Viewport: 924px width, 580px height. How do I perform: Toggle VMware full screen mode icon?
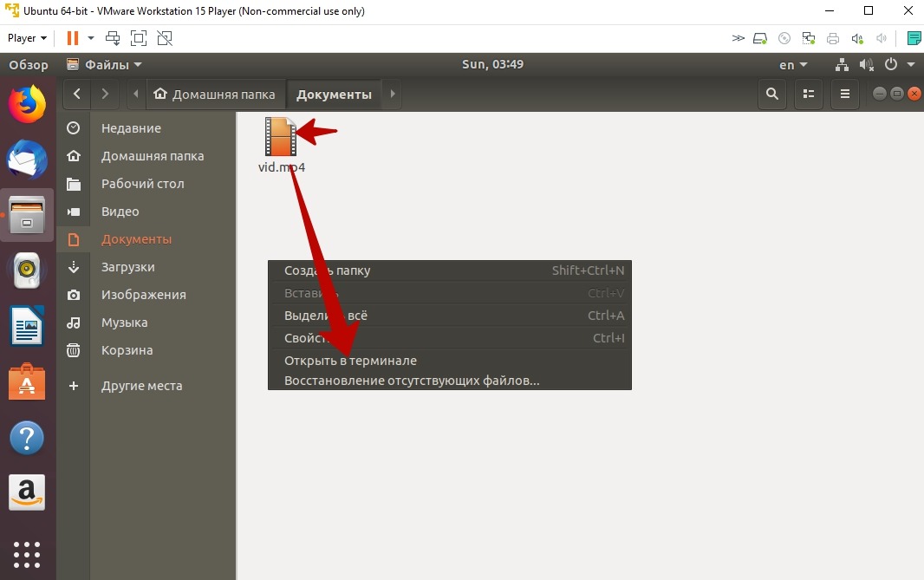pos(139,38)
